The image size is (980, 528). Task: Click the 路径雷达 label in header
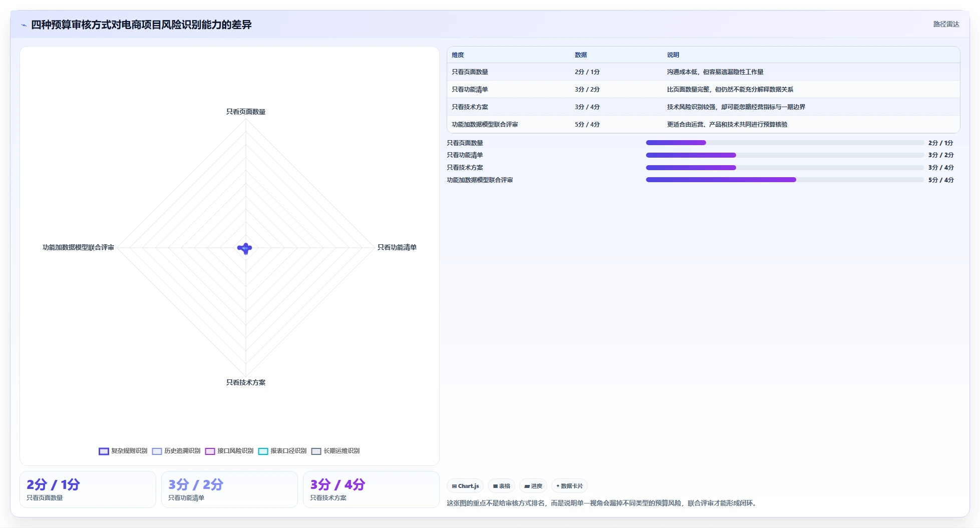click(x=946, y=24)
